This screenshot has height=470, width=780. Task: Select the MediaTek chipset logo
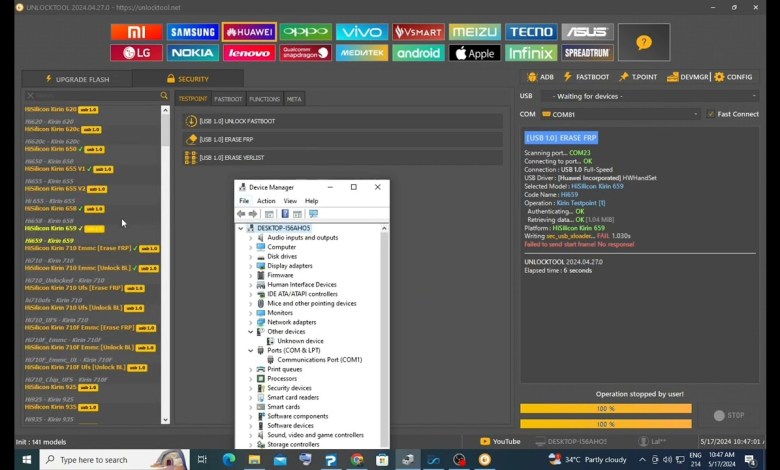(361, 53)
